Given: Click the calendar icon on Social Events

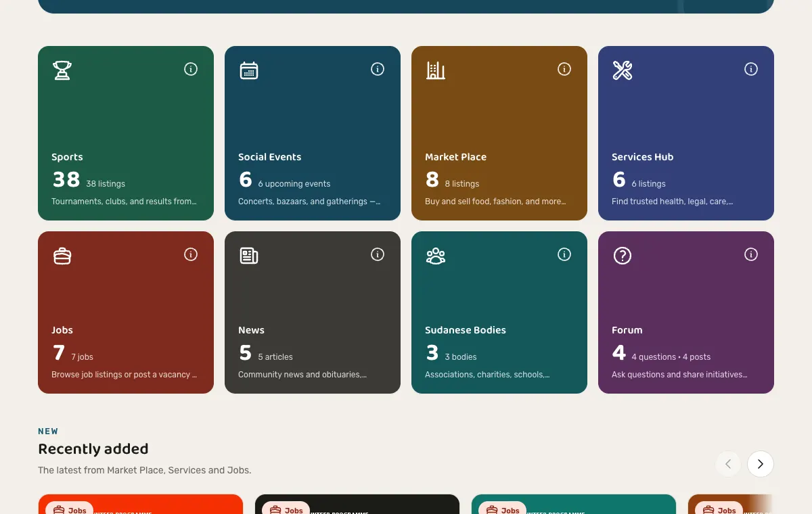Looking at the screenshot, I should click(249, 70).
